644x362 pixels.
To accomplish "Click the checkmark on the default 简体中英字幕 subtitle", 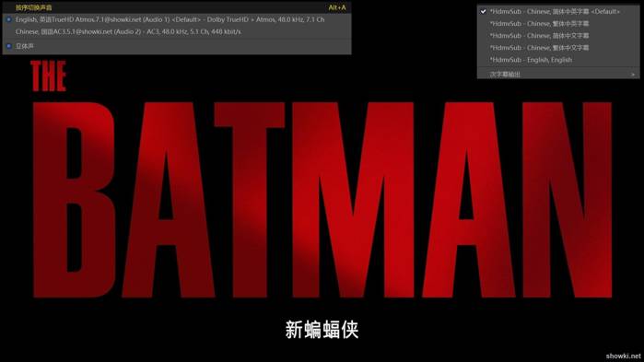I will click(x=484, y=11).
